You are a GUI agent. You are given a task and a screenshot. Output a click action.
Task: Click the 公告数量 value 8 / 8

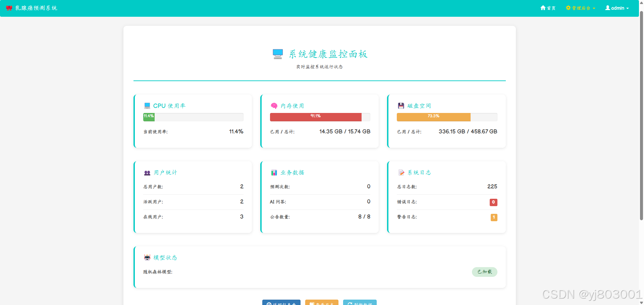tap(364, 217)
